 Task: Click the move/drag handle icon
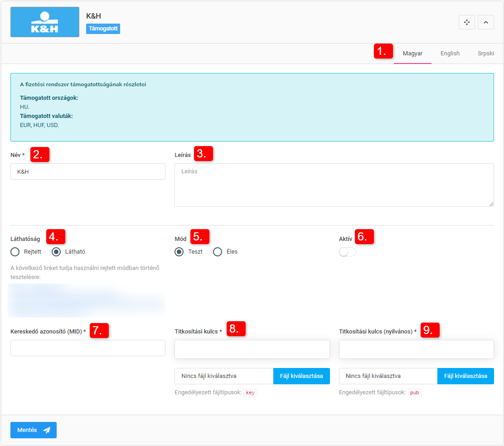[x=467, y=22]
